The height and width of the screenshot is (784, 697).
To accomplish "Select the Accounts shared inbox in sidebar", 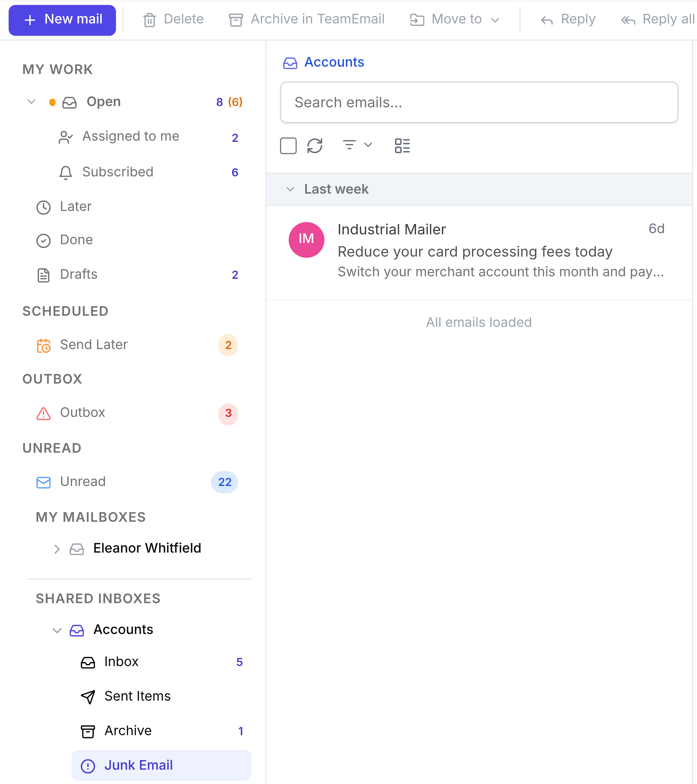I will (x=123, y=629).
